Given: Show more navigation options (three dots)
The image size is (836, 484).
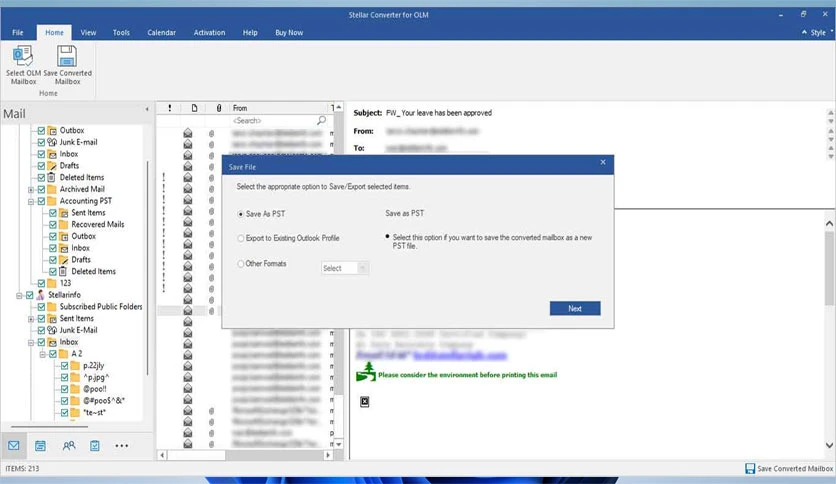Looking at the screenshot, I should 122,446.
